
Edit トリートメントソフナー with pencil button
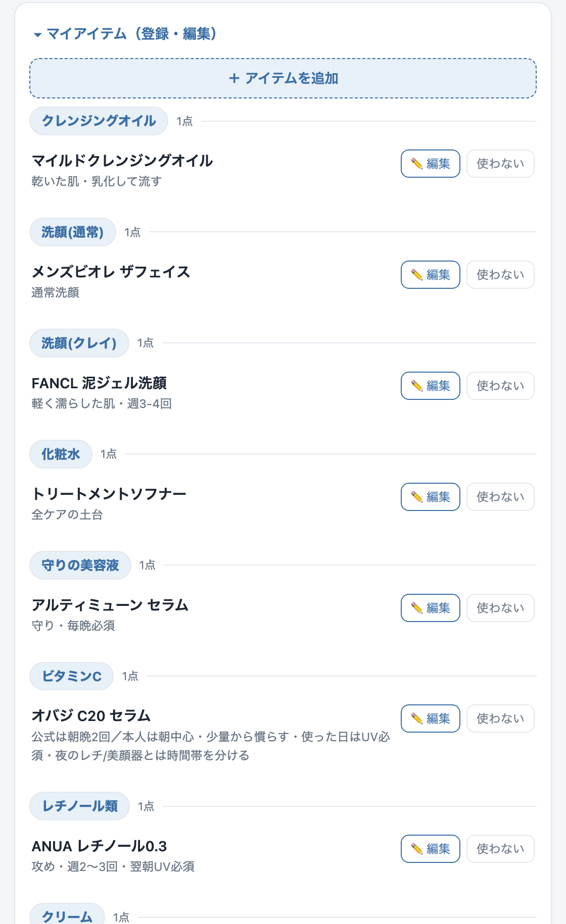click(x=431, y=497)
